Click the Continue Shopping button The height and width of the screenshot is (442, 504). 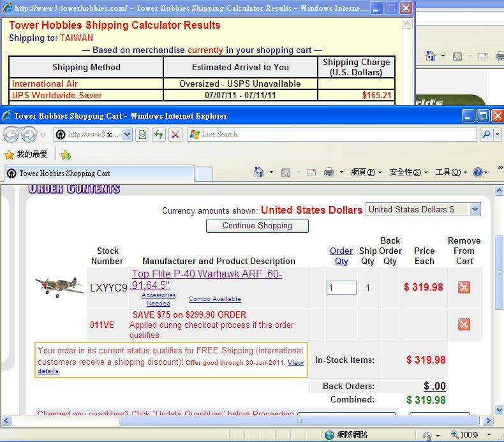click(257, 226)
